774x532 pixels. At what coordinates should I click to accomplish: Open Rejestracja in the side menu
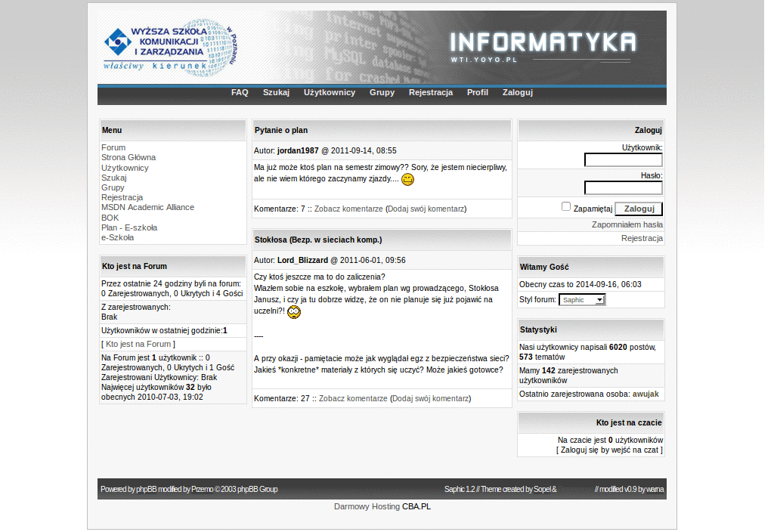(122, 197)
